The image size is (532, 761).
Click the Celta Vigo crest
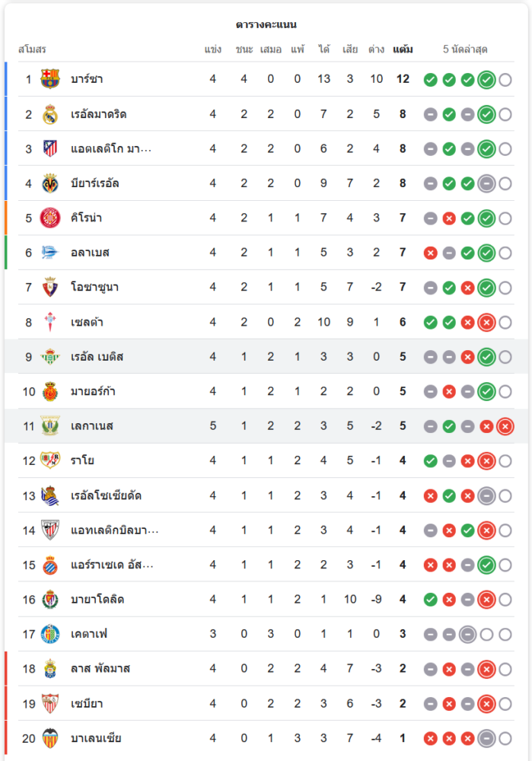pyautogui.click(x=50, y=322)
